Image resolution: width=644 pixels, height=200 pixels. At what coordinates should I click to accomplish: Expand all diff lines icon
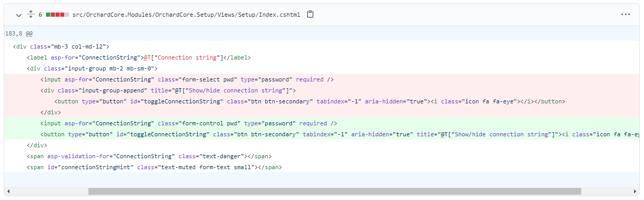click(30, 15)
